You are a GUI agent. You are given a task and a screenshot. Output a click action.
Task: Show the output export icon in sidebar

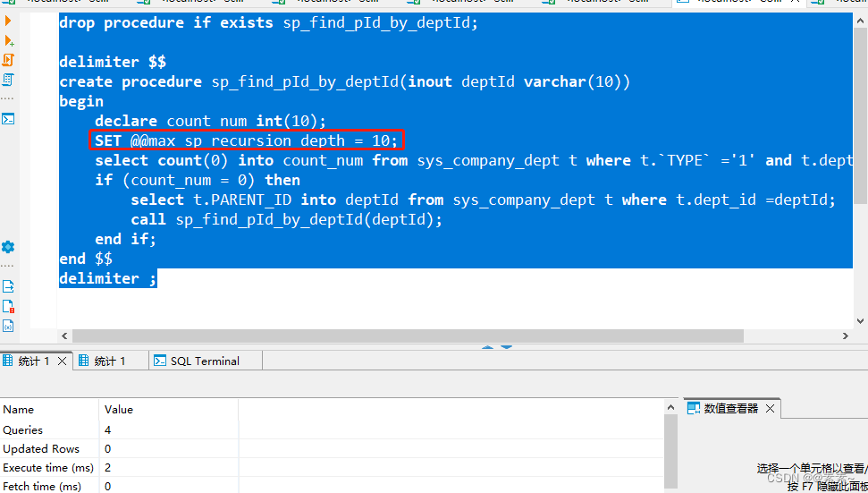coord(8,286)
